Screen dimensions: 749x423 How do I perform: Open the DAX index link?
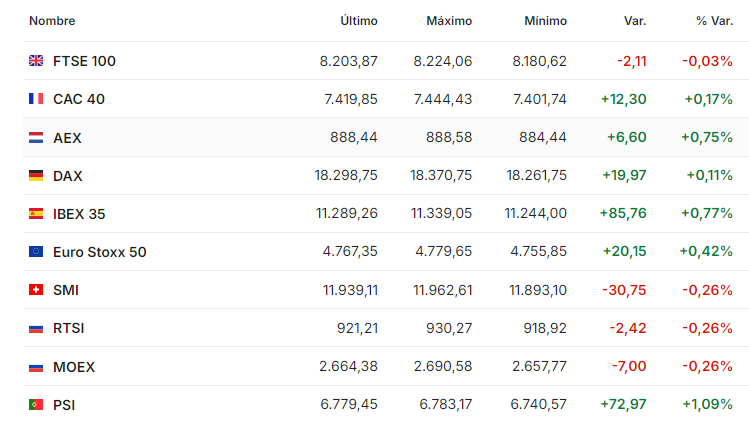[x=68, y=176]
